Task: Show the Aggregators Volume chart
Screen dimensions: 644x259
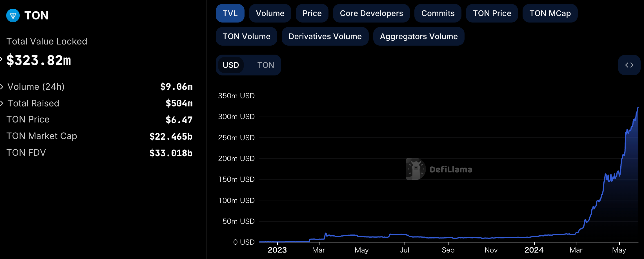Action: [419, 36]
